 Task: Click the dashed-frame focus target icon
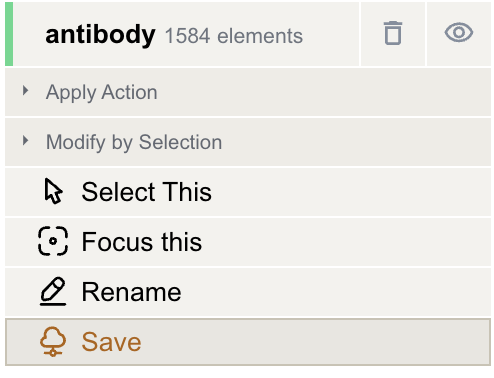[x=53, y=241]
